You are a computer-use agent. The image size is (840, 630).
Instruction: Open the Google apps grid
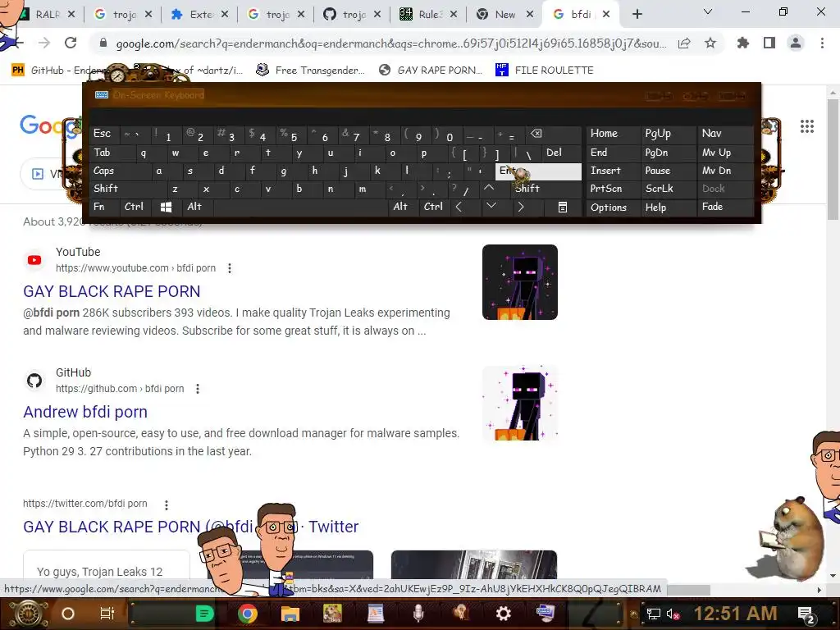tap(807, 126)
